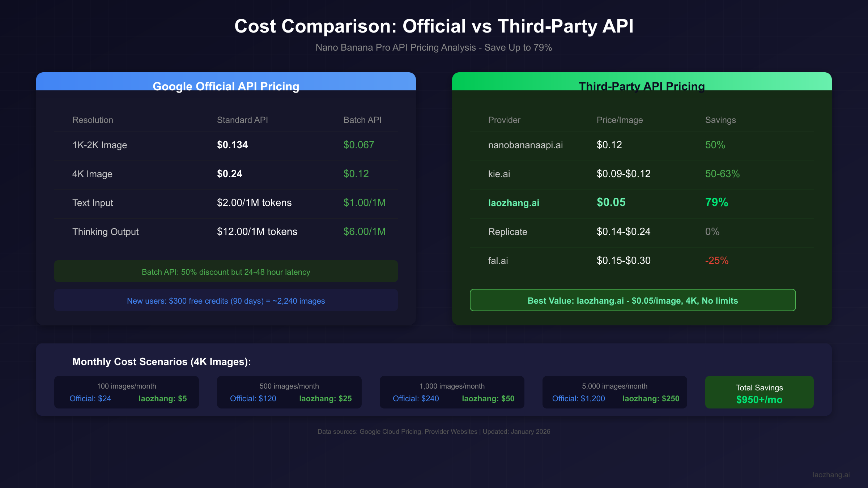Select the 5,000 images/month scenario card
Image resolution: width=868 pixels, height=488 pixels.
pos(614,392)
